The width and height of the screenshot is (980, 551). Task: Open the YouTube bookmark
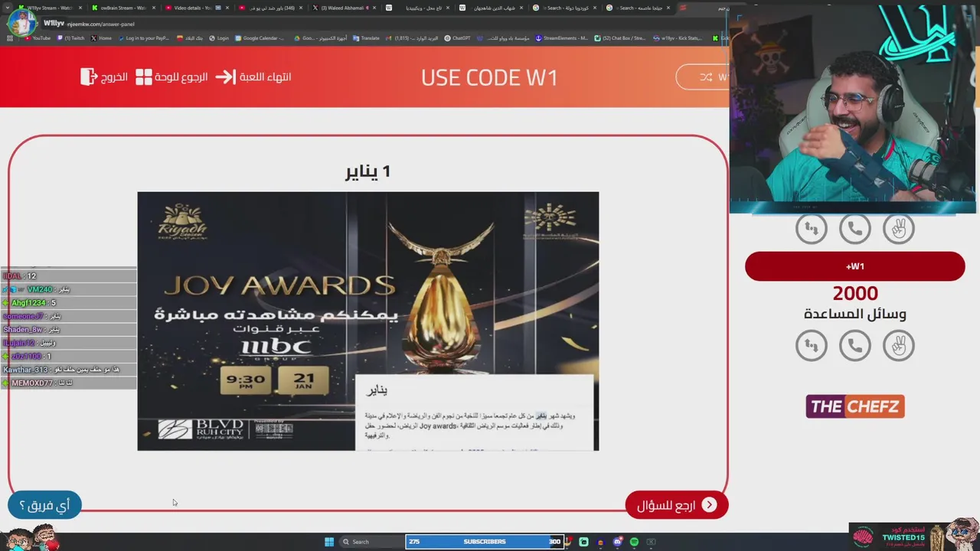tap(38, 38)
